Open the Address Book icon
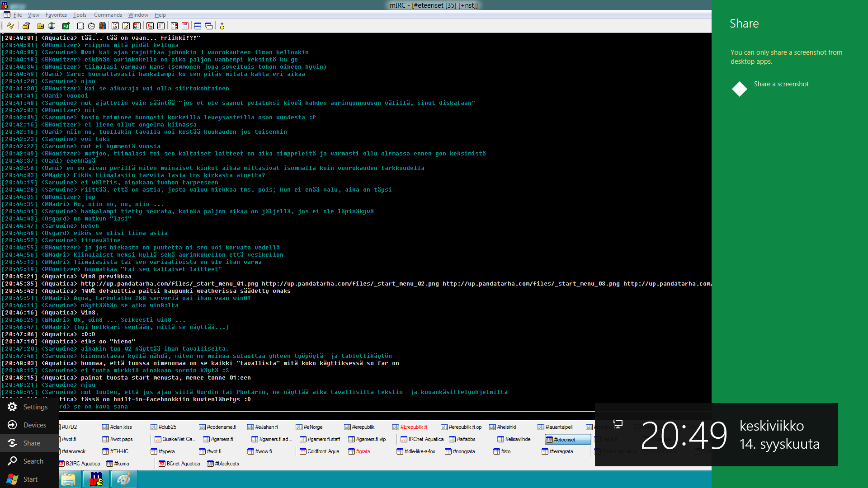The height and width of the screenshot is (488, 868). pos(80,26)
